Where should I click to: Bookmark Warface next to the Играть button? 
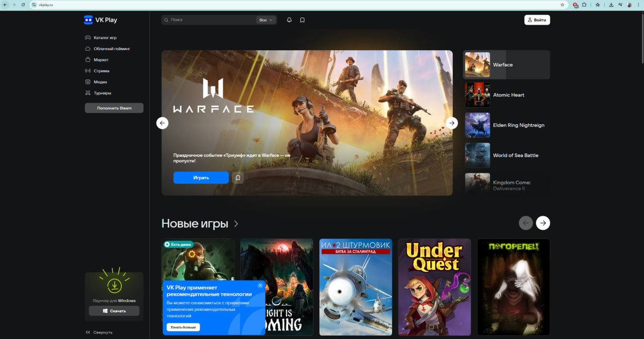pyautogui.click(x=238, y=178)
